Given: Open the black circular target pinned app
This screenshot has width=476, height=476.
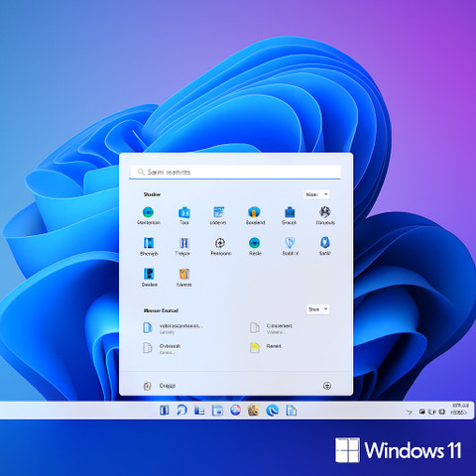Looking at the screenshot, I should [220, 243].
